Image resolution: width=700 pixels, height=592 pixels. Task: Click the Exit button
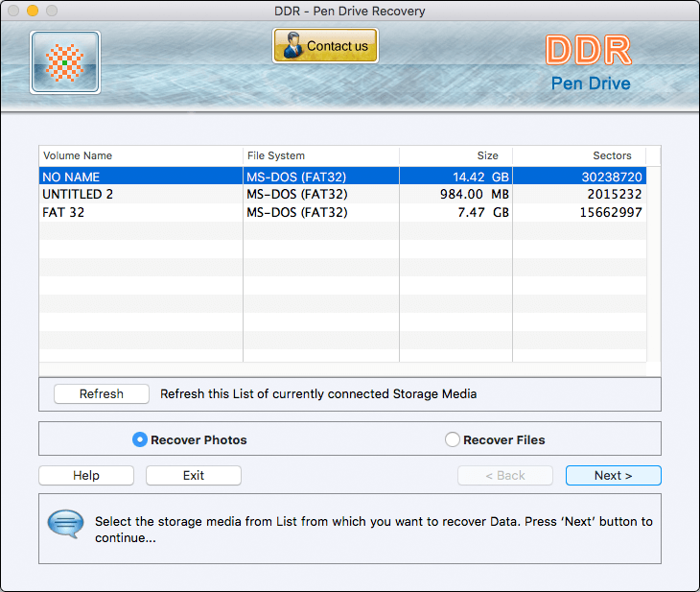pos(194,475)
